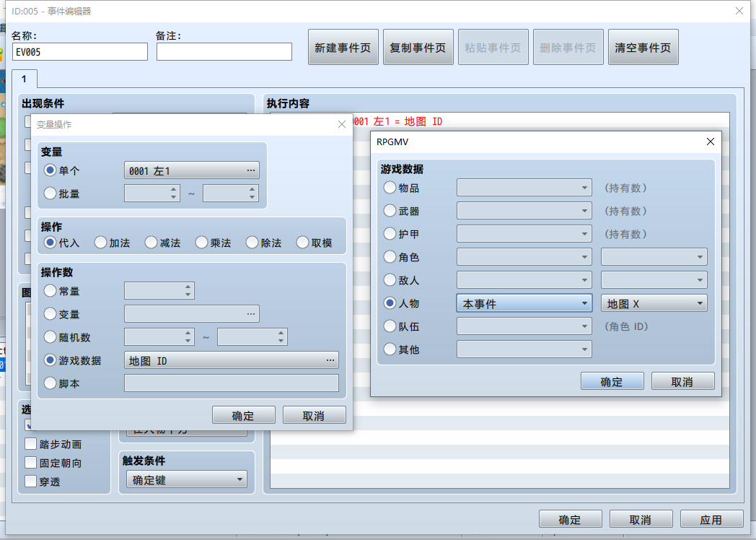This screenshot has width=756, height=540.
Task: Select the 队伍 radio button
Action: tap(390, 326)
